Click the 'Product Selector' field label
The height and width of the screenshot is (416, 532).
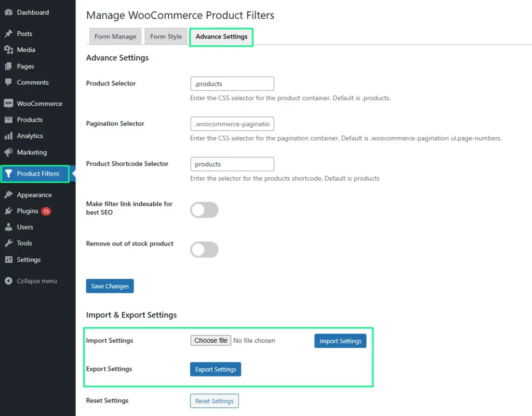coord(111,84)
